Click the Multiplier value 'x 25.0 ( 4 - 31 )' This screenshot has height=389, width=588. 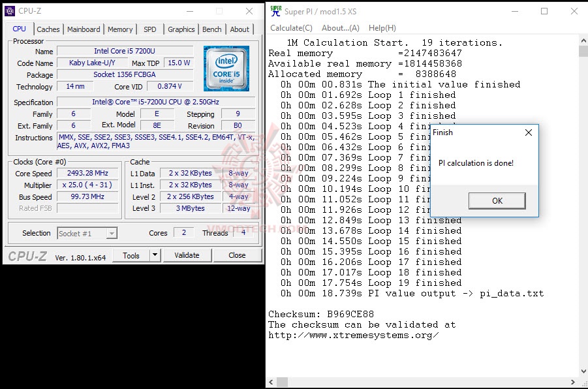87,185
